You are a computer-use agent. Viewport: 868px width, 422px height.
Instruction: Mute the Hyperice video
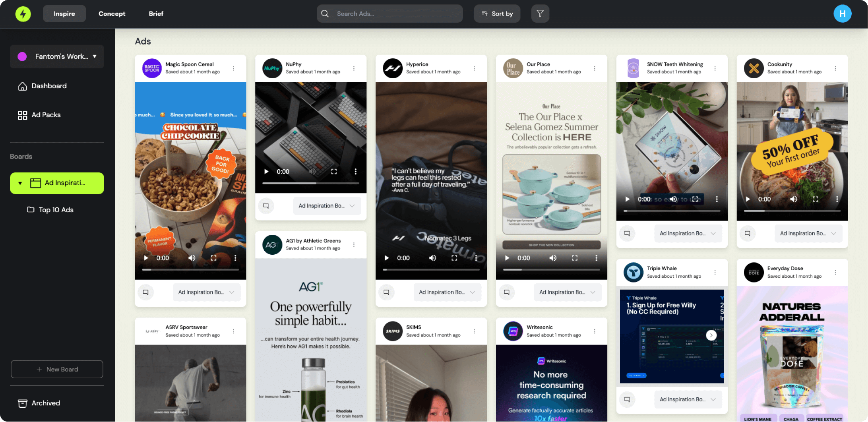tap(432, 258)
